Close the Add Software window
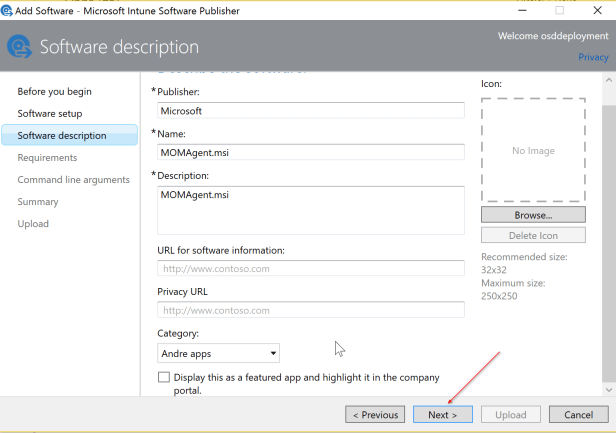Screen dimensions: 616x433 [x=597, y=10]
